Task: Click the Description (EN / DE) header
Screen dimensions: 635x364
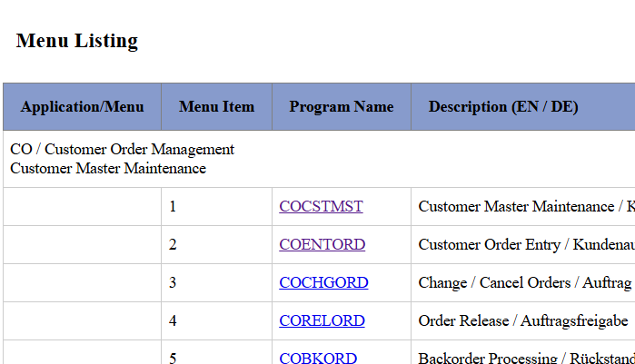Action: tap(503, 107)
